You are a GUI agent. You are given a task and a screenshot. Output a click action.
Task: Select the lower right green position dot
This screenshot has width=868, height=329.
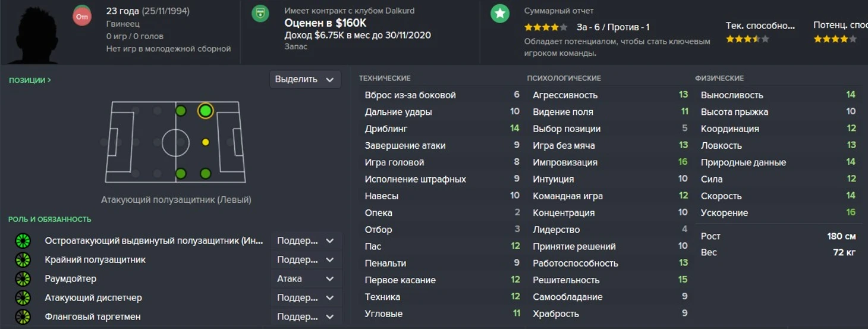point(206,174)
